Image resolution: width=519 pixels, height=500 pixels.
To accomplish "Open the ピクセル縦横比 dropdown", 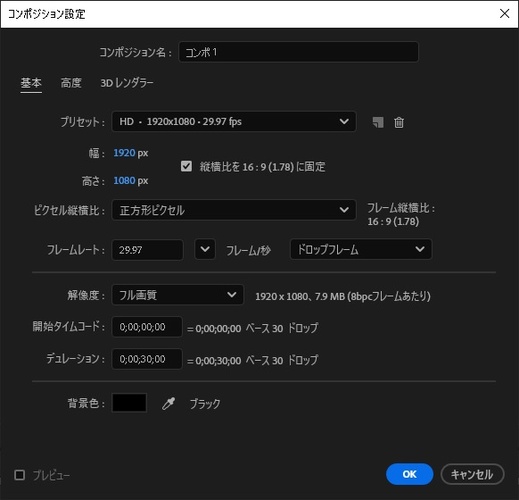I will [234, 210].
